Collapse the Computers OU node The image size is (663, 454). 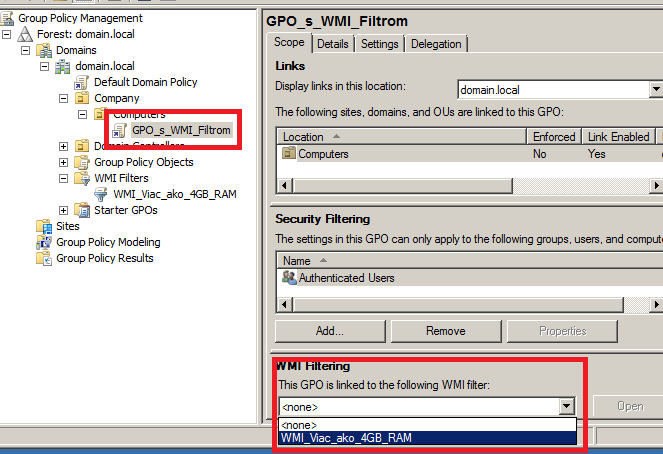82,115
